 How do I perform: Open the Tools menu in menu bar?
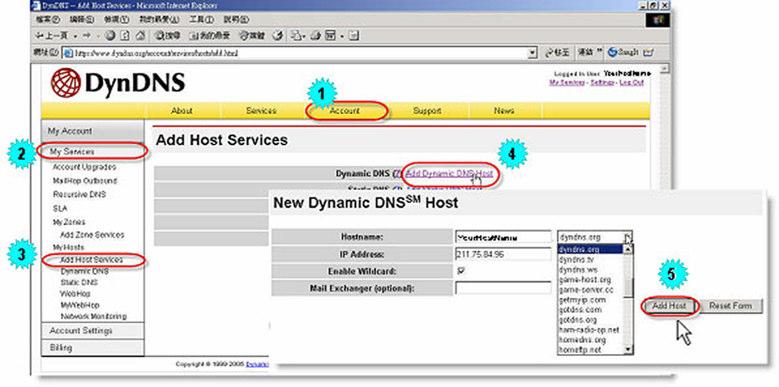point(201,20)
